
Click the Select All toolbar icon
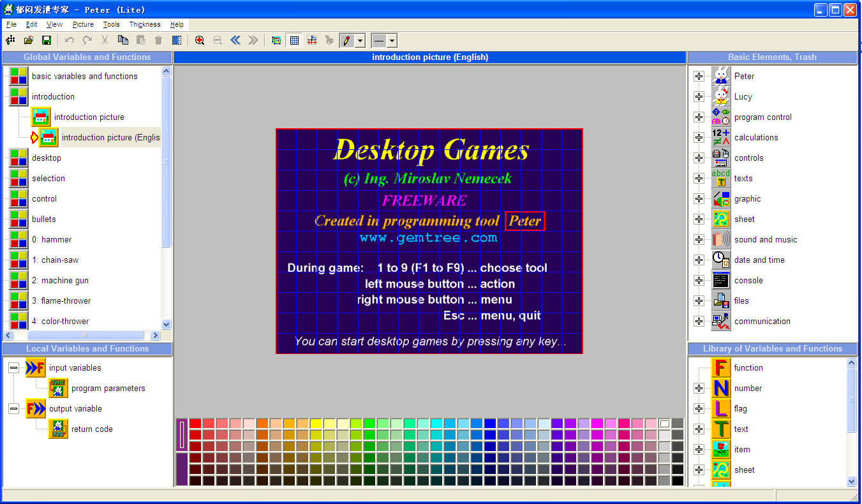pyautogui.click(x=177, y=40)
